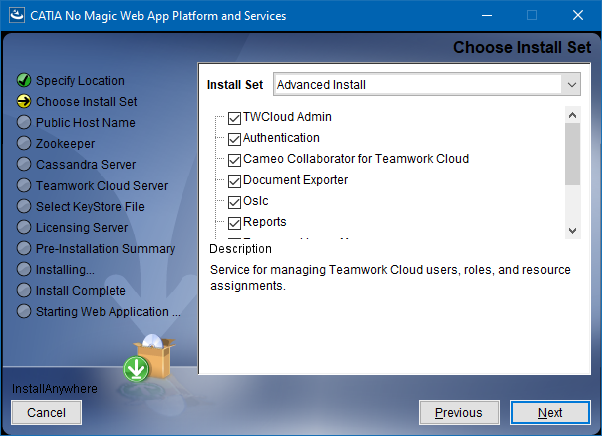Click the scroll down arrow in component list

(x=572, y=230)
